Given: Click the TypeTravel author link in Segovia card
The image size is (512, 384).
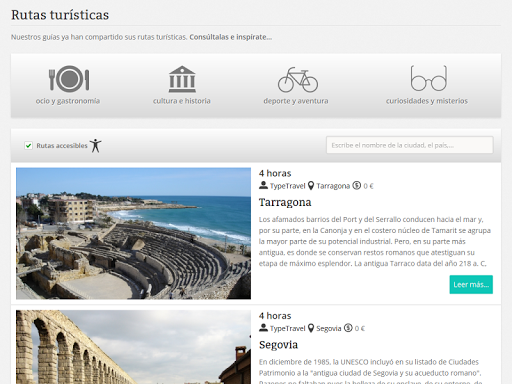Looking at the screenshot, I should (x=287, y=328).
